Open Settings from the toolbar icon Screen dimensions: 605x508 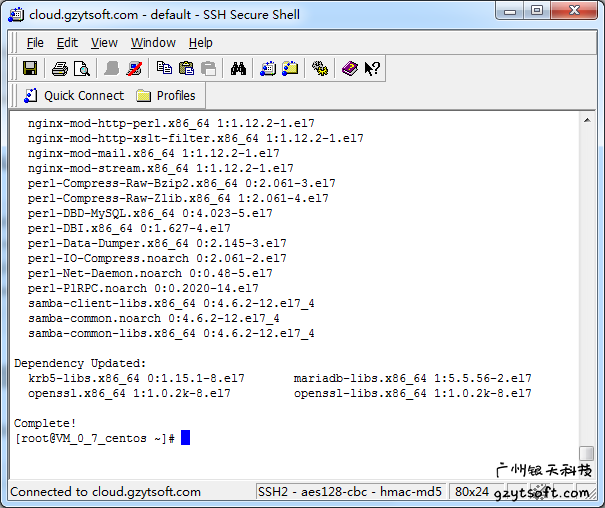click(320, 69)
